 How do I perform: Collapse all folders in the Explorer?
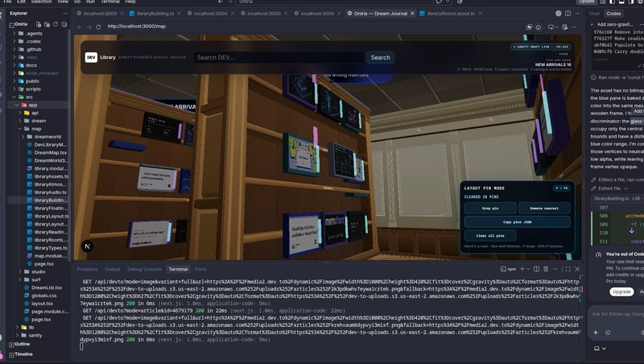point(64,24)
